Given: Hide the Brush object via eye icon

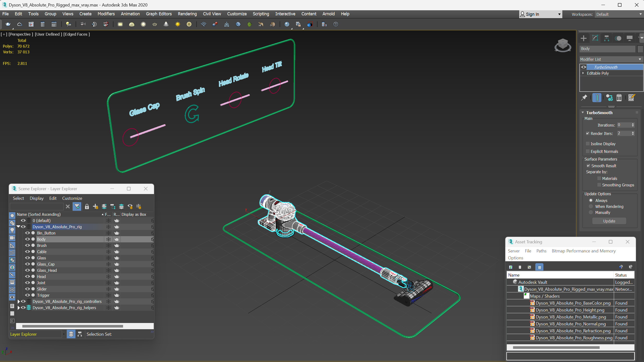Looking at the screenshot, I should 27,245.
